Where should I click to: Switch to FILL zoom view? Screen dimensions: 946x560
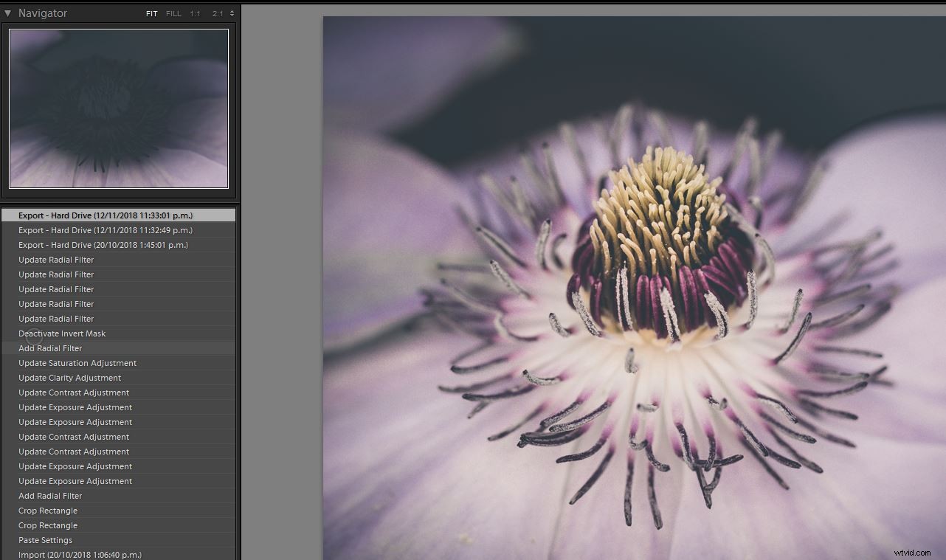(173, 13)
